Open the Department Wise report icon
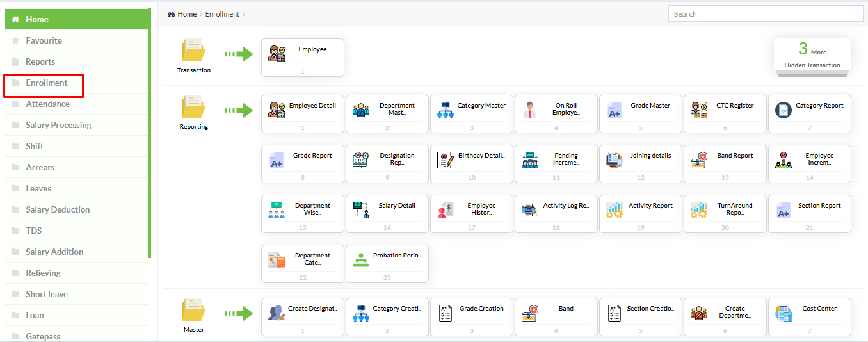This screenshot has width=868, height=342. 277,210
